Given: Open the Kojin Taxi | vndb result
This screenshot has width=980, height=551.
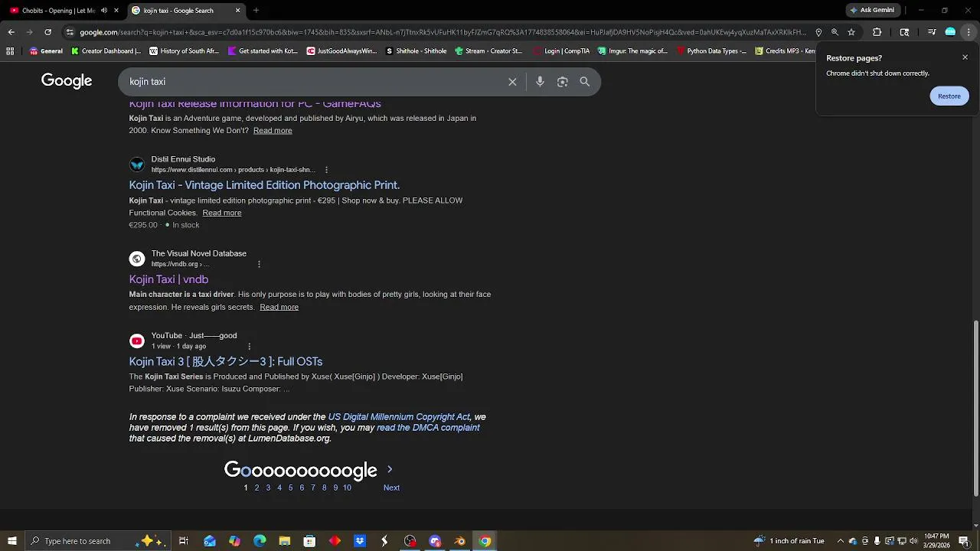Looking at the screenshot, I should point(168,279).
